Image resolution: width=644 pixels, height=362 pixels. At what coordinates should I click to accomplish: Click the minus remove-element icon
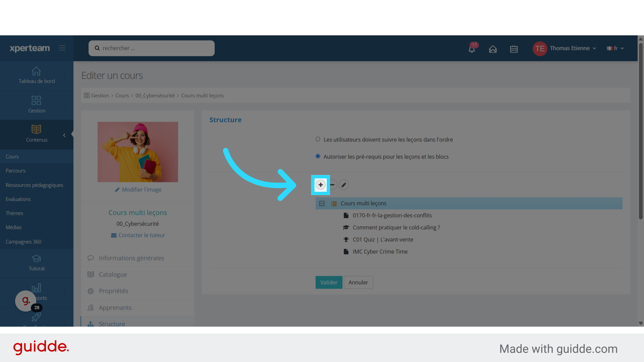(x=332, y=185)
